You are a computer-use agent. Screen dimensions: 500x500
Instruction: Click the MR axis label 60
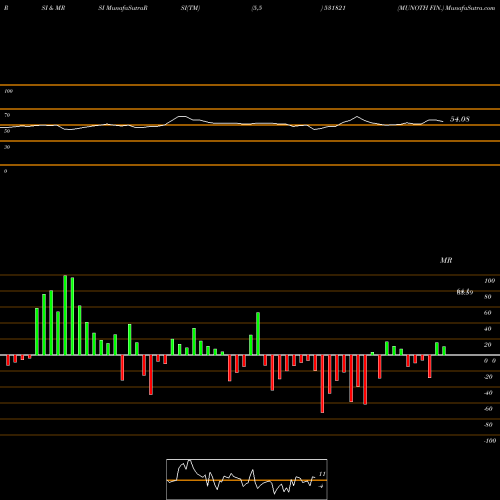click(x=487, y=313)
